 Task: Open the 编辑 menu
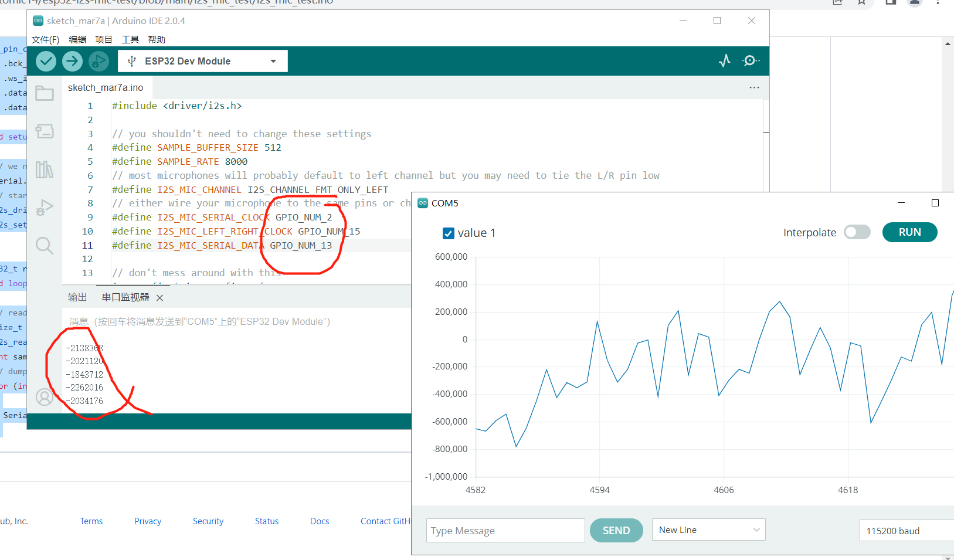click(77, 39)
